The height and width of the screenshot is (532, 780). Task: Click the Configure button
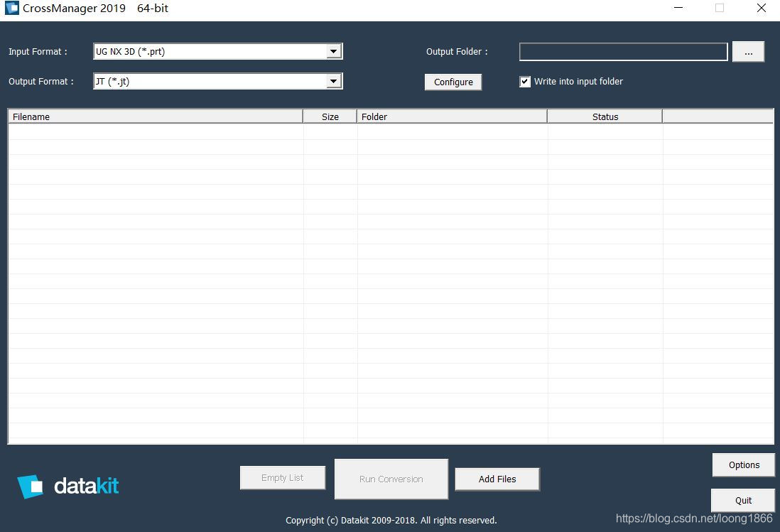(453, 82)
